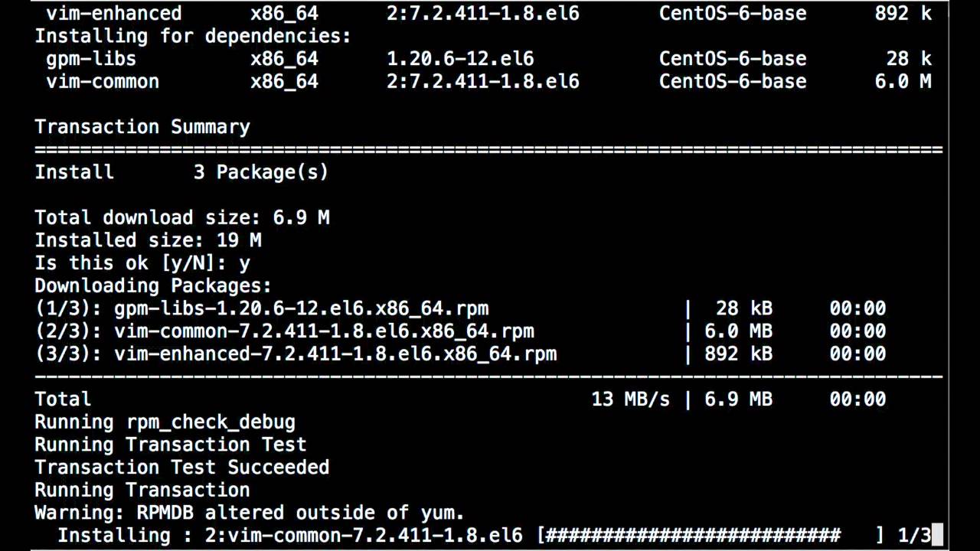Screen dimensions: 980x551
Task: Click the installing progress bar of hashes
Action: [x=693, y=535]
